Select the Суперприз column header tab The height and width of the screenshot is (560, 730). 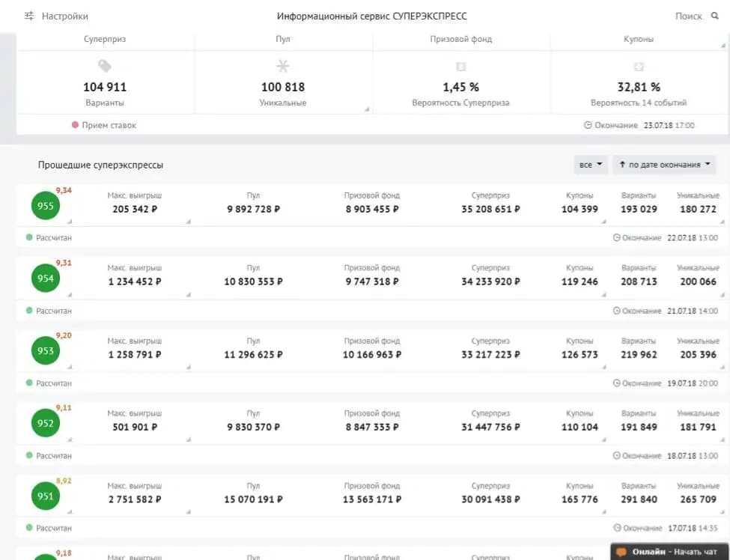105,39
